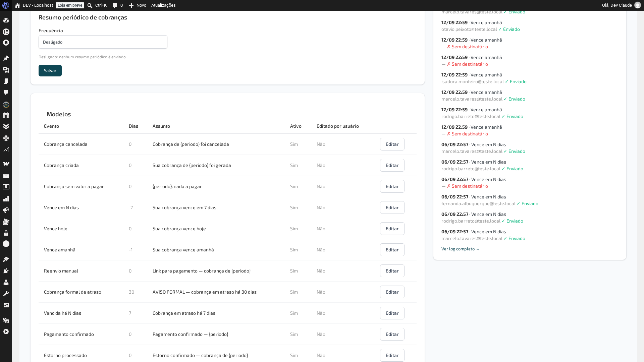Open the bar chart analytics sidebar icon
Viewport: 644px width, 362px height.
coord(6,199)
